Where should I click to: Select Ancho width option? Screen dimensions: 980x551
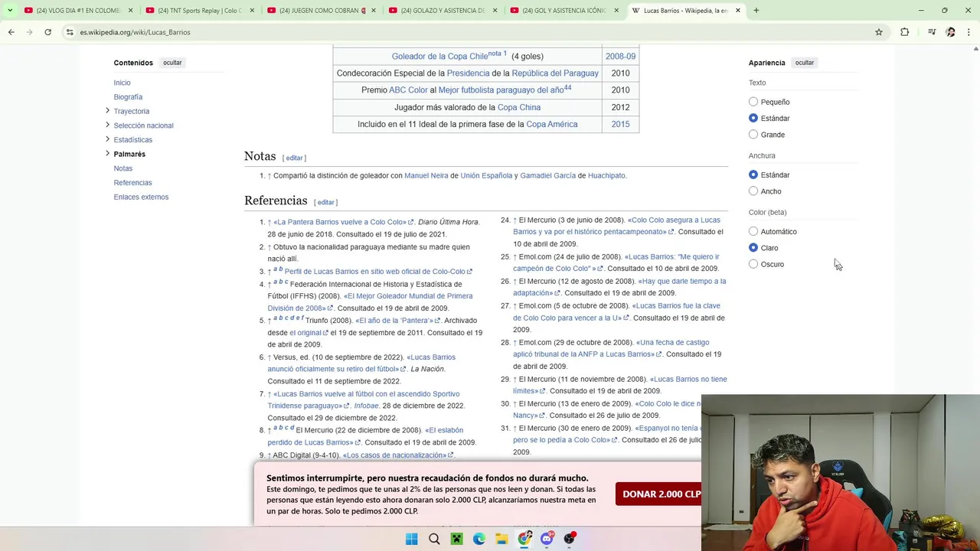pos(753,191)
